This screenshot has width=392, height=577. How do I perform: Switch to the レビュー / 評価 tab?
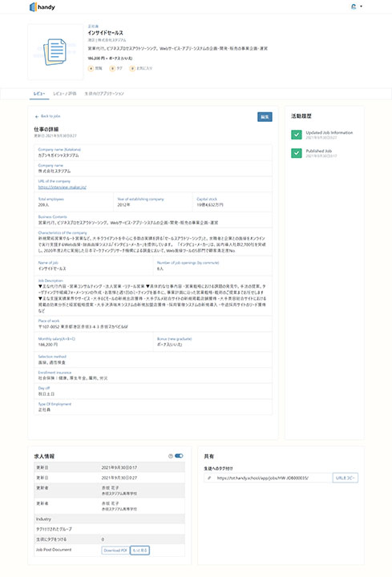click(64, 94)
